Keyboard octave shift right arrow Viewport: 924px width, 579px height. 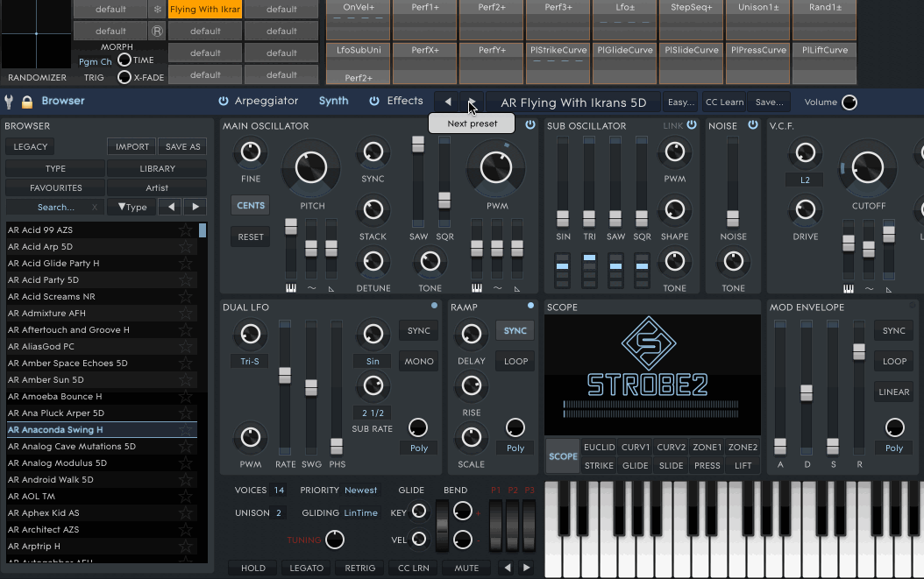(x=526, y=568)
